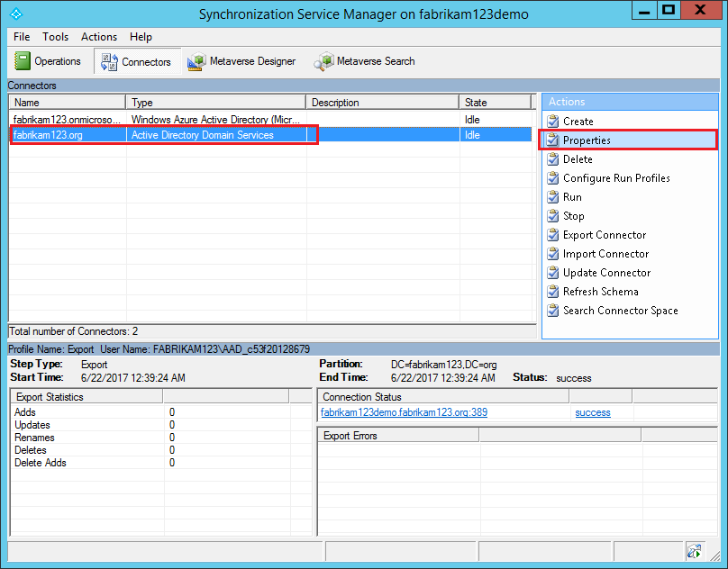This screenshot has width=728, height=569.
Task: Click the success status link
Action: [593, 412]
